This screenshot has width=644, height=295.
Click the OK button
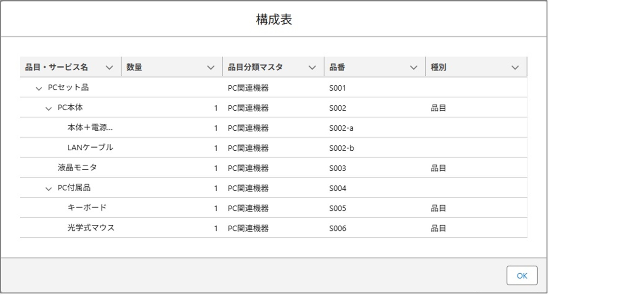522,276
